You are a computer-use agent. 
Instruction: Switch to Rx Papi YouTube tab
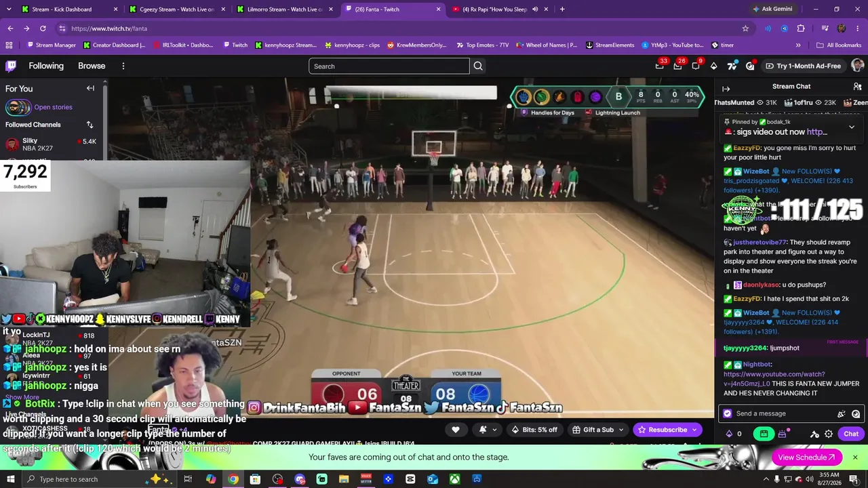(x=501, y=9)
